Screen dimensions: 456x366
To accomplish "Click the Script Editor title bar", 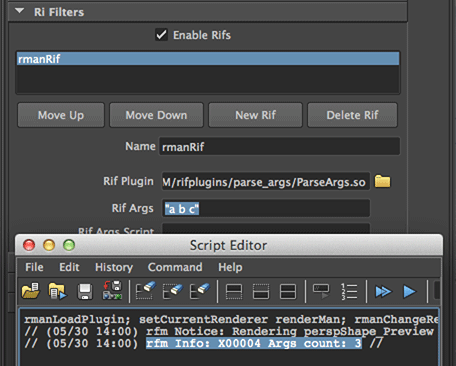I will tap(229, 245).
